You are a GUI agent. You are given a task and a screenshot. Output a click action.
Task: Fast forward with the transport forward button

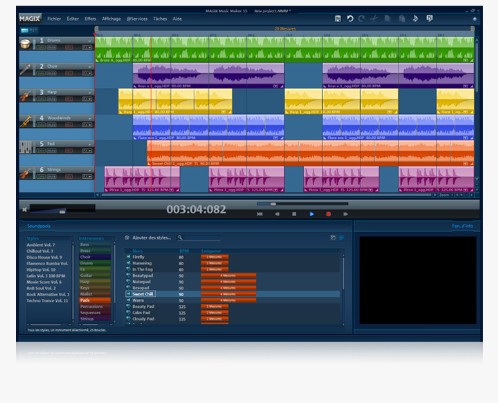pos(346,214)
